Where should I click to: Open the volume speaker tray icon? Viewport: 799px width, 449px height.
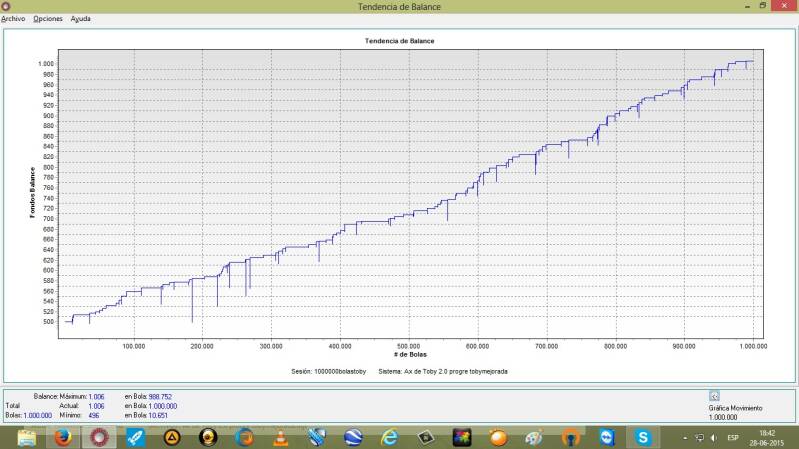(x=714, y=438)
